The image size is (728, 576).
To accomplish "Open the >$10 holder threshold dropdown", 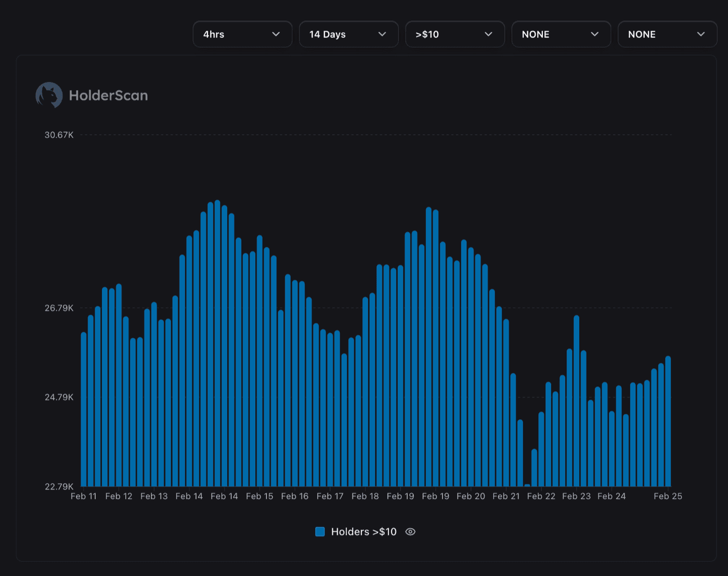I will click(x=454, y=34).
